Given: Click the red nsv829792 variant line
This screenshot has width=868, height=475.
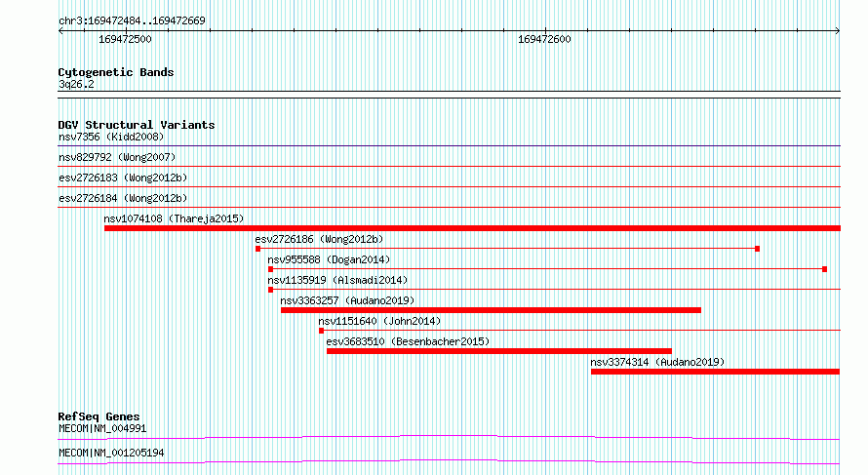Looking at the screenshot, I should pyautogui.click(x=449, y=167).
